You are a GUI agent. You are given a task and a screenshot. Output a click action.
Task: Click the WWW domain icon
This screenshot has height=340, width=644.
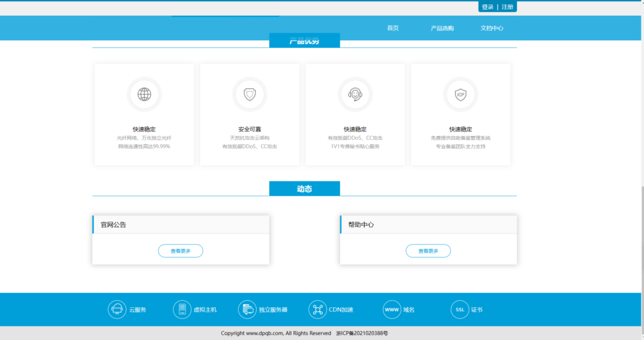(x=392, y=309)
